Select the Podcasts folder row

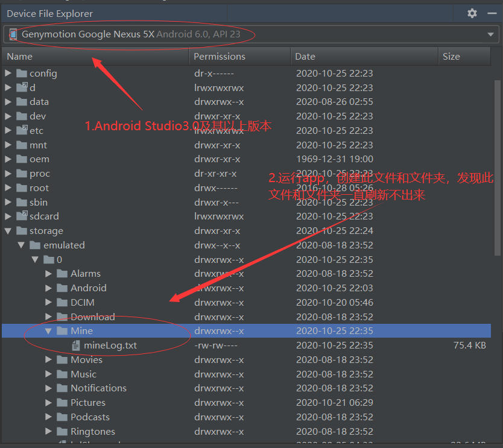pyautogui.click(x=92, y=417)
